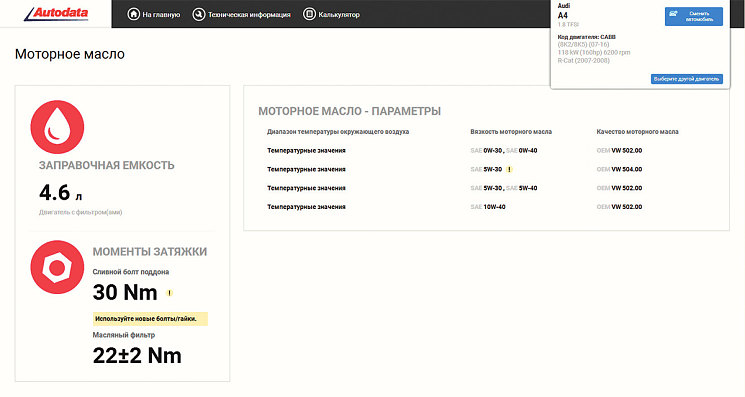Image resolution: width=745 pixels, height=397 pixels.
Task: Open Техническая информация menu item
Action: (249, 15)
